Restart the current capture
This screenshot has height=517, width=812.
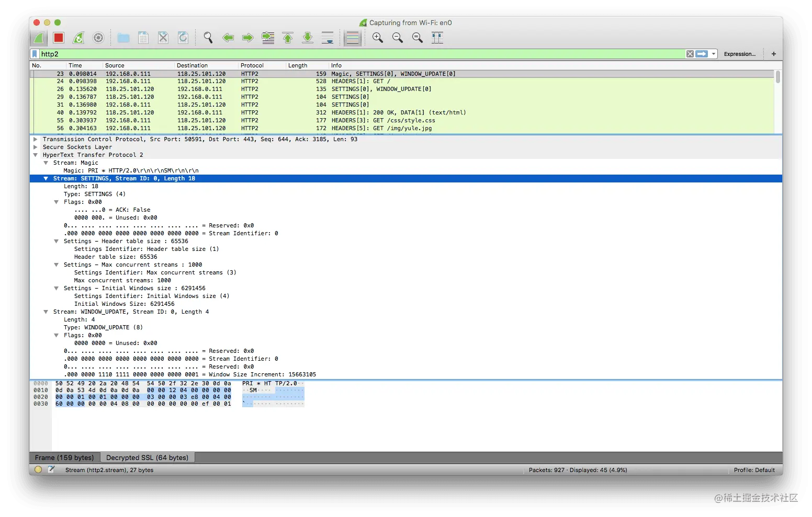coord(78,38)
